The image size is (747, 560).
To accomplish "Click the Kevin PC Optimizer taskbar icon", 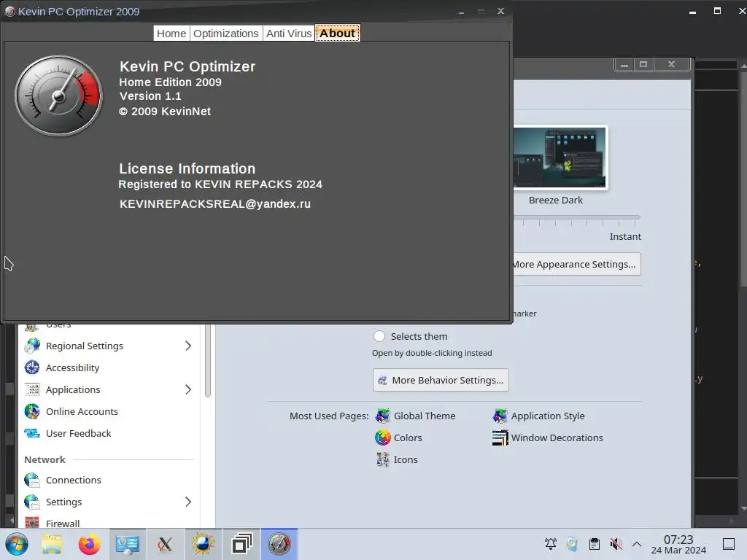I will [279, 544].
